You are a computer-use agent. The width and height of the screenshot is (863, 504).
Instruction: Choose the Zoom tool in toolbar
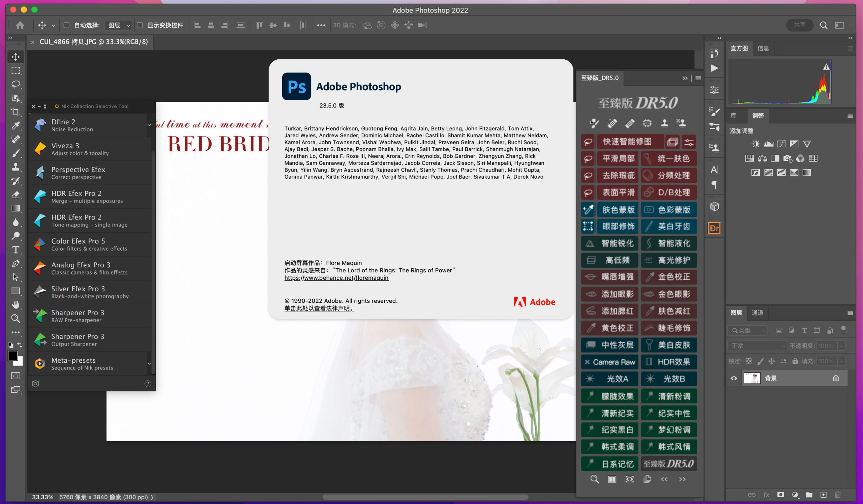tap(16, 319)
